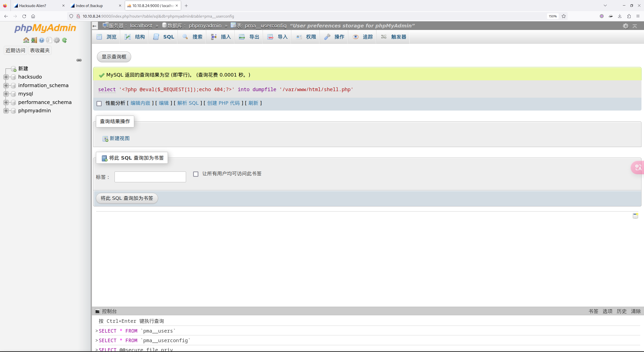The width and height of the screenshot is (644, 352).
Task: Open the Firefox downloads icon
Action: [620, 16]
